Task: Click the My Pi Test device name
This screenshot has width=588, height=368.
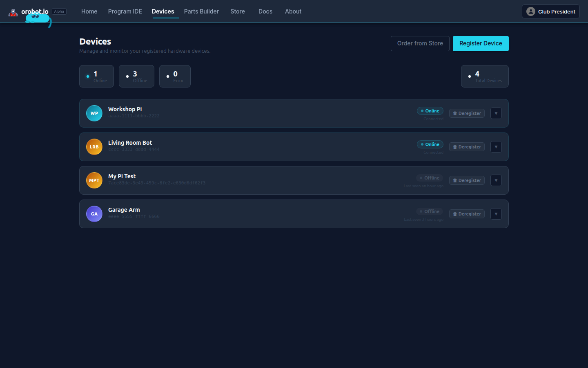Action: [122, 176]
